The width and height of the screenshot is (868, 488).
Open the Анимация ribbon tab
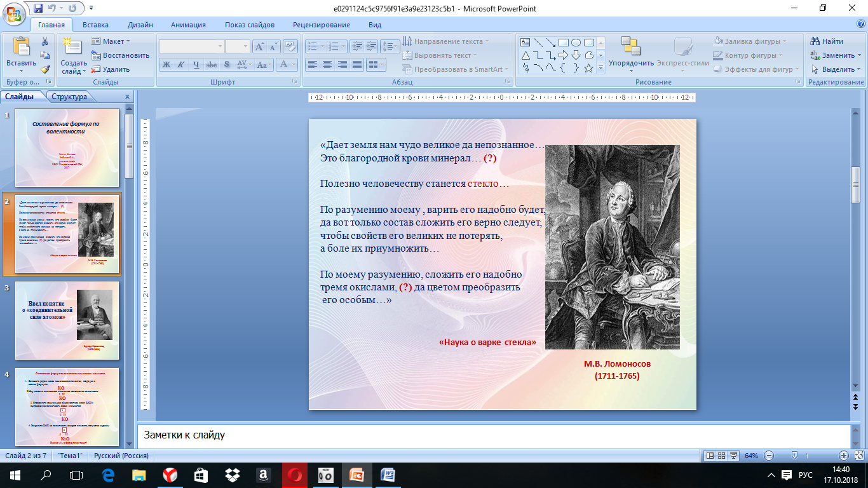pos(188,25)
